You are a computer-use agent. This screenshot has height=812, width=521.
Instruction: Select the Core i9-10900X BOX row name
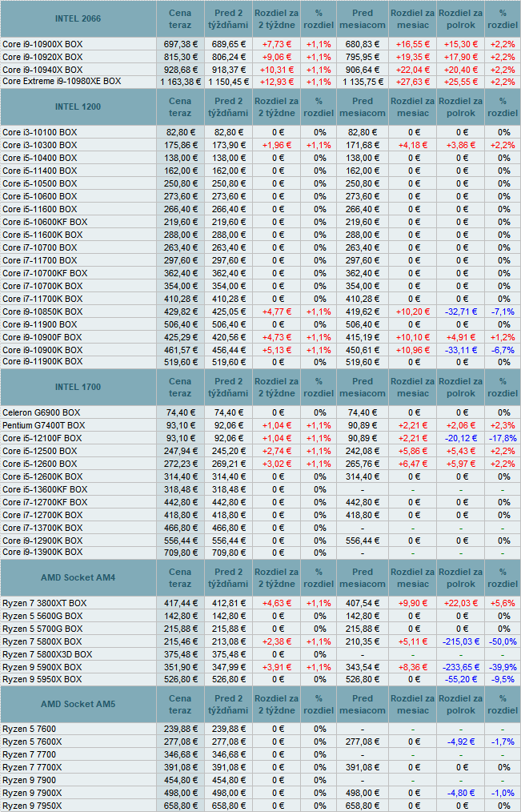pyautogui.click(x=42, y=44)
